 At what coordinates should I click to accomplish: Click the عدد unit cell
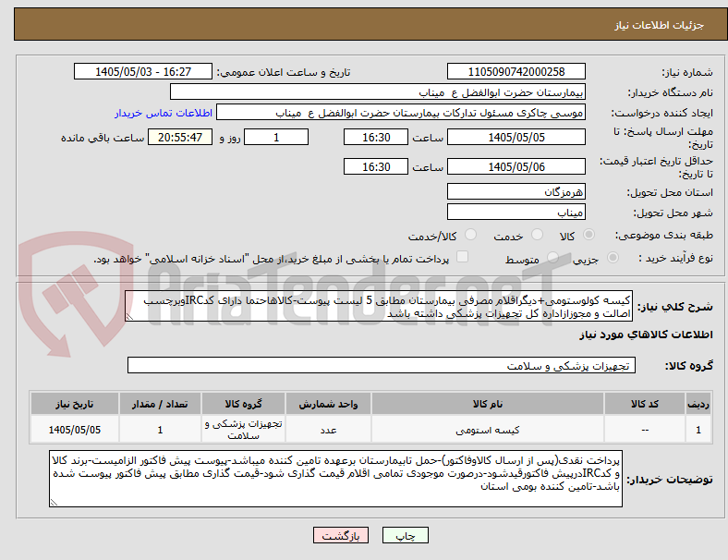[328, 430]
